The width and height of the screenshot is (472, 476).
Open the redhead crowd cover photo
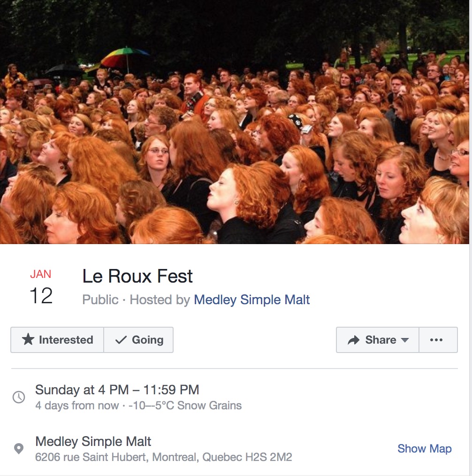[235, 122]
